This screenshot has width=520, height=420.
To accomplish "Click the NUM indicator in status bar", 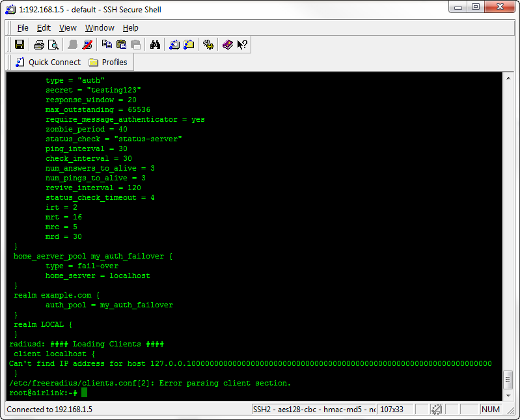I will (x=491, y=410).
